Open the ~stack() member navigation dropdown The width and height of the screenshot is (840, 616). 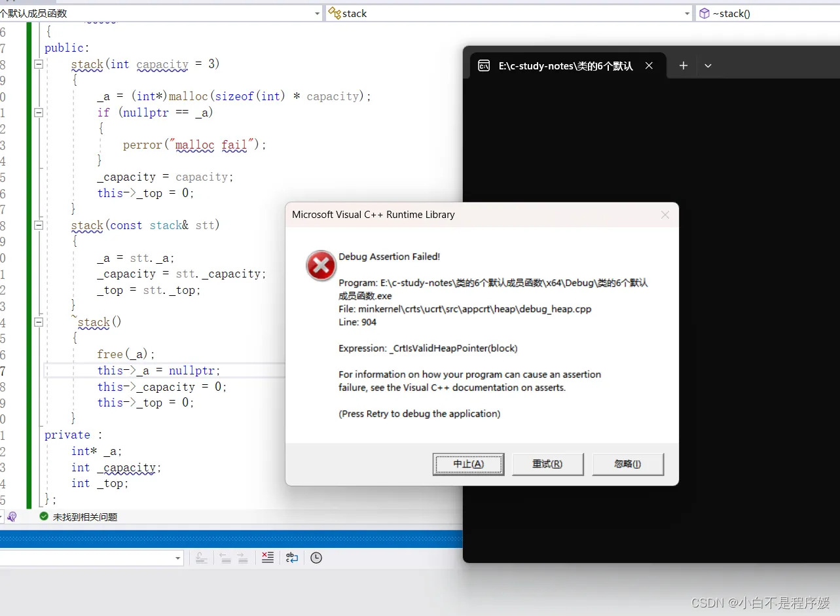pyautogui.click(x=767, y=13)
